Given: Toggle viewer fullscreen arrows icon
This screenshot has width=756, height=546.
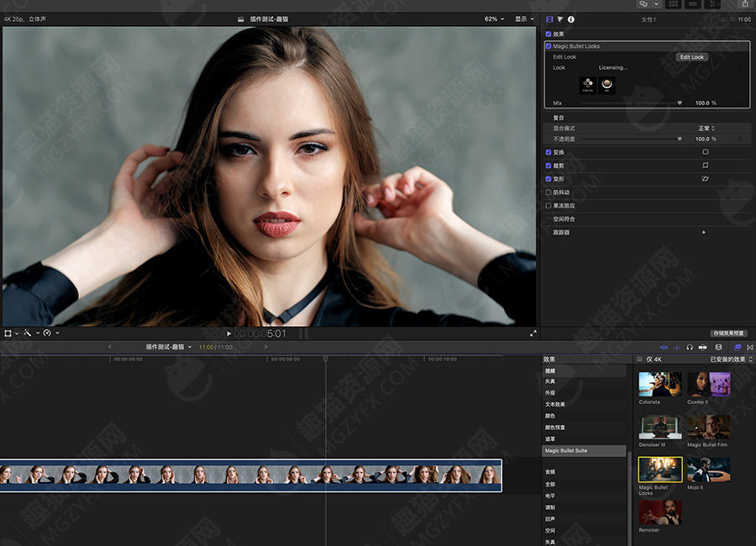Looking at the screenshot, I should click(533, 333).
